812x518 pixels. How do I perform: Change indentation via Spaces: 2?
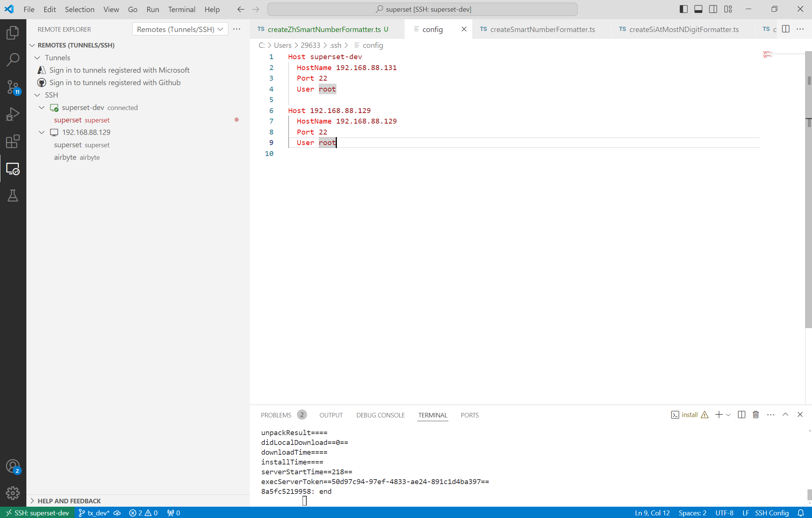(x=693, y=513)
